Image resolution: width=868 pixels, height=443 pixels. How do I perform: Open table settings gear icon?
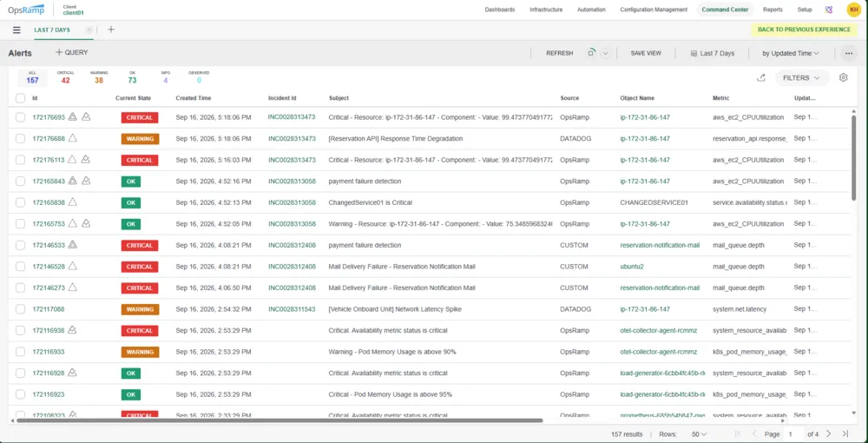point(843,77)
